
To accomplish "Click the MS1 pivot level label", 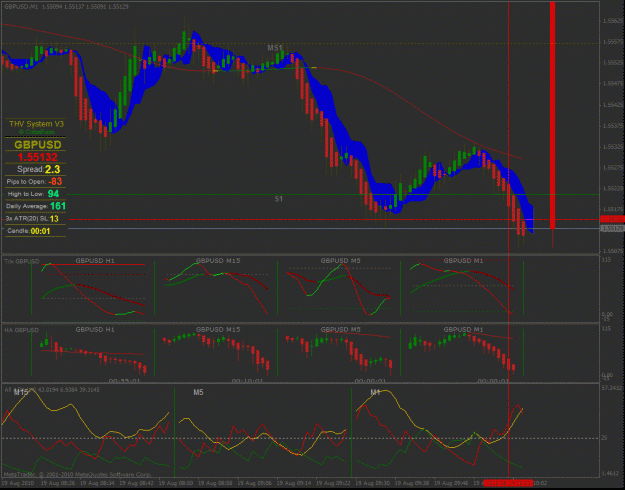I will (x=275, y=48).
